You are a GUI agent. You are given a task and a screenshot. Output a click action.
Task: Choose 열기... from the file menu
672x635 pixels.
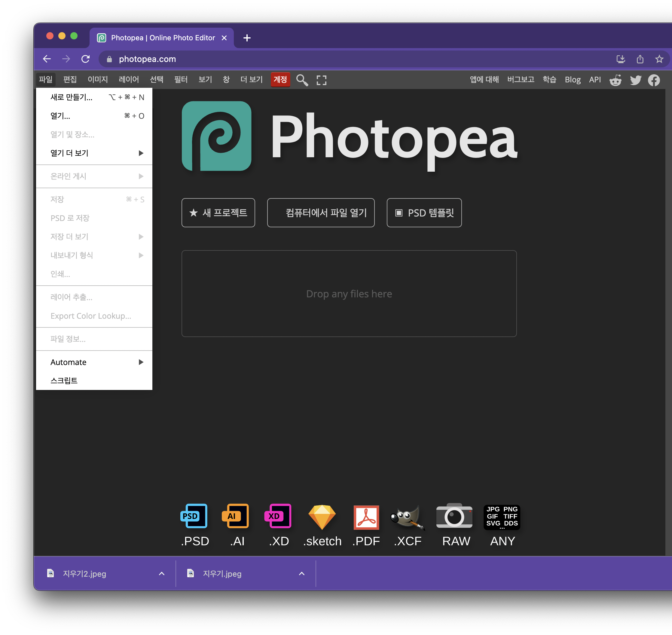click(94, 116)
